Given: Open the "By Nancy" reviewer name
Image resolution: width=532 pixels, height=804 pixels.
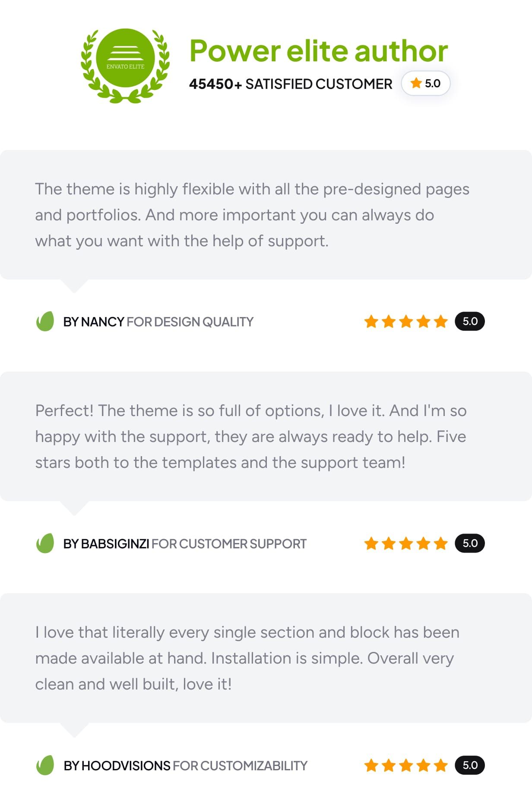Looking at the screenshot, I should click(x=94, y=322).
